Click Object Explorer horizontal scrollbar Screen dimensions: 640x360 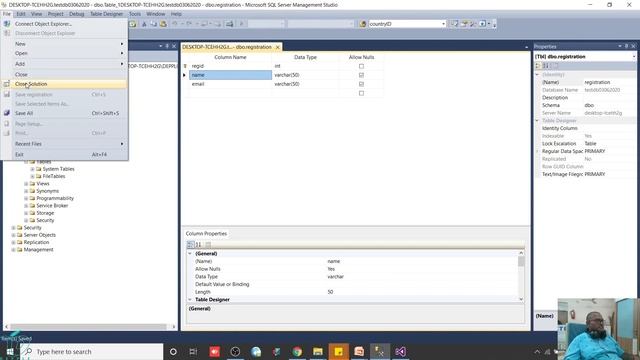point(89,327)
